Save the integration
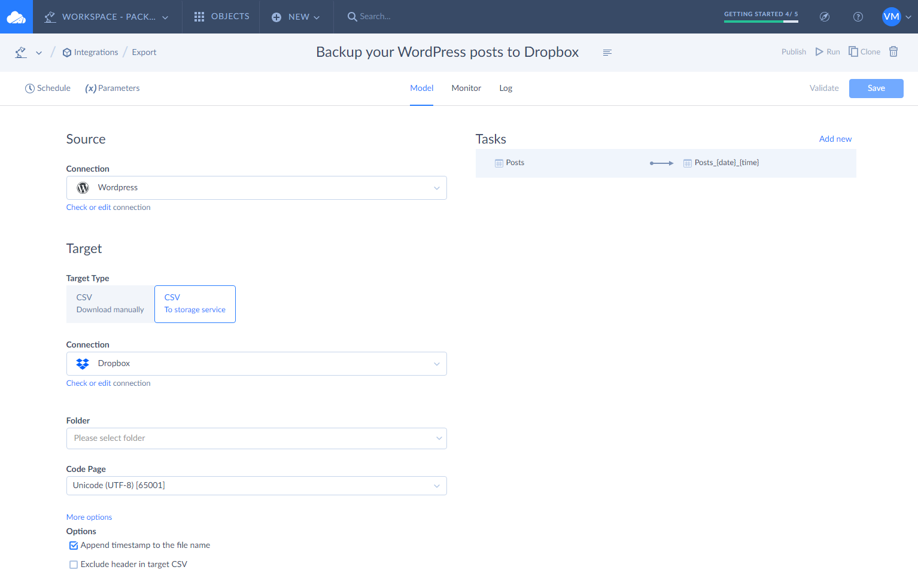This screenshot has width=918, height=588. coord(876,88)
